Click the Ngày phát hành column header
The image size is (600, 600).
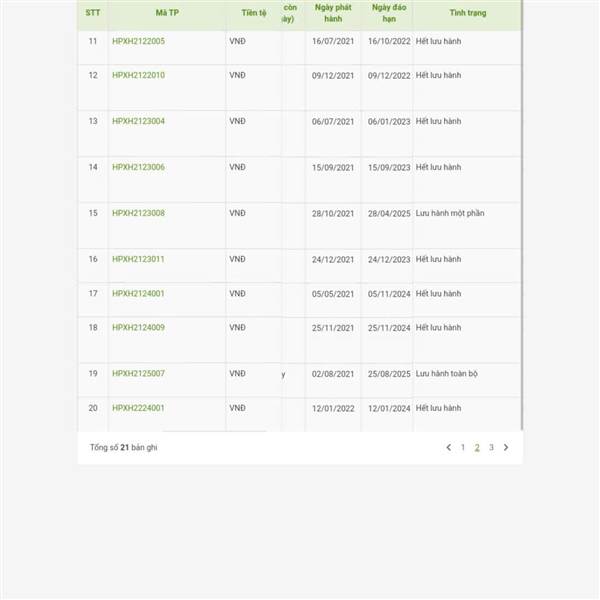333,13
